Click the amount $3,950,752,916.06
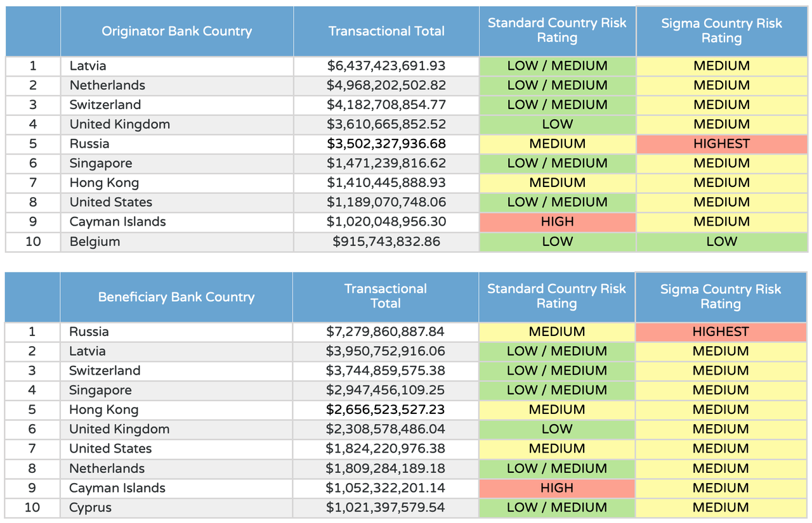Image resolution: width=812 pixels, height=523 pixels. coord(386,351)
